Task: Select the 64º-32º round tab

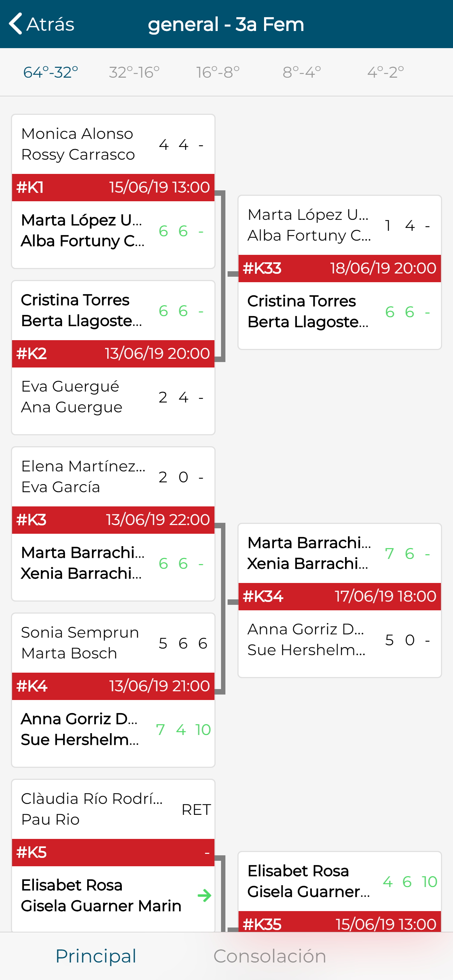Action: [51, 72]
